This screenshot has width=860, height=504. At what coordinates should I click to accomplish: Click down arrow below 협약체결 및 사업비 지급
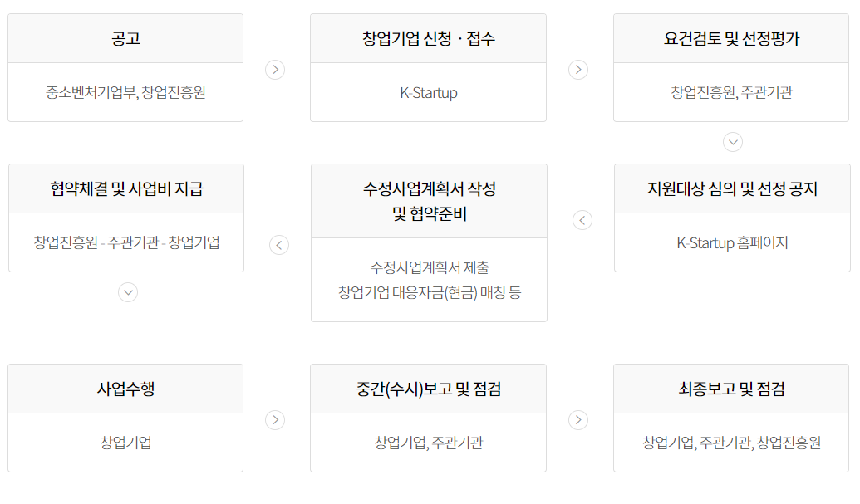click(127, 292)
